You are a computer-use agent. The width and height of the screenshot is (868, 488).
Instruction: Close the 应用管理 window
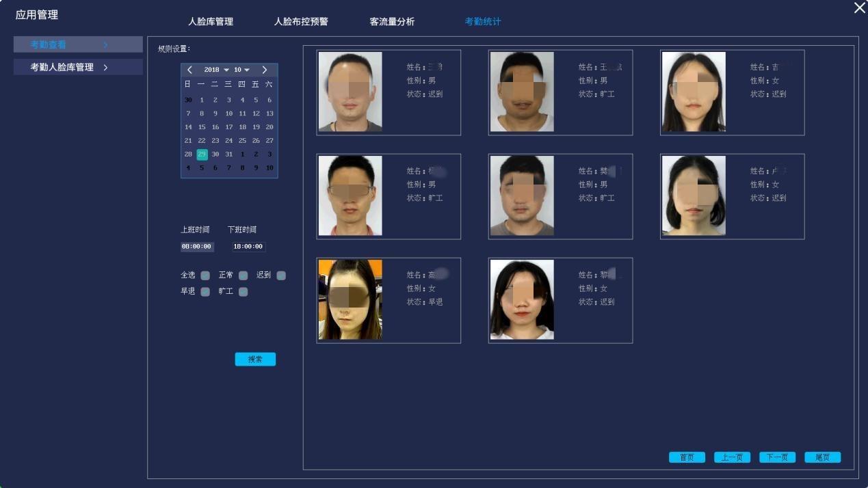click(859, 8)
